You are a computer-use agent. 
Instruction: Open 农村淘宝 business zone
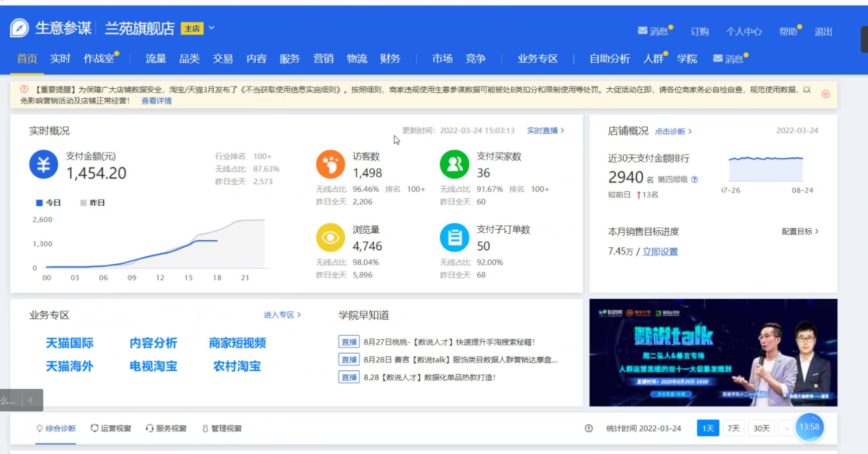coord(237,366)
